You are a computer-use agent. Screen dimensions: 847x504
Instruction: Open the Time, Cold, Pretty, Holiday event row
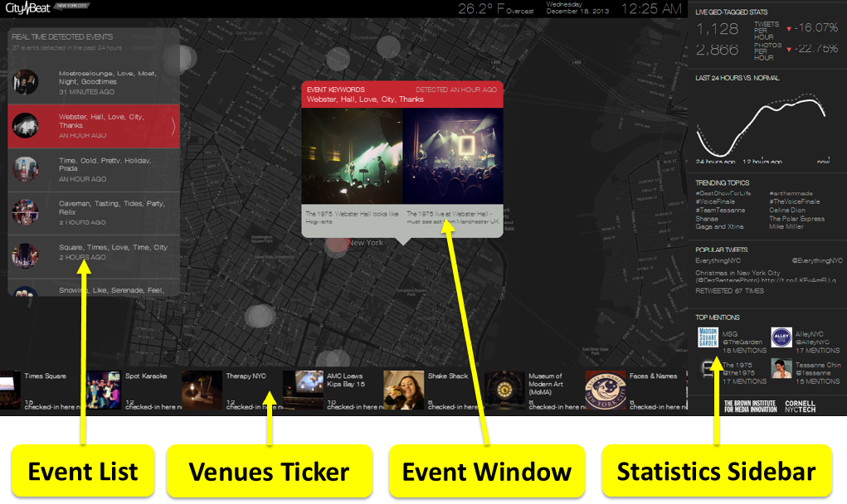pos(94,169)
